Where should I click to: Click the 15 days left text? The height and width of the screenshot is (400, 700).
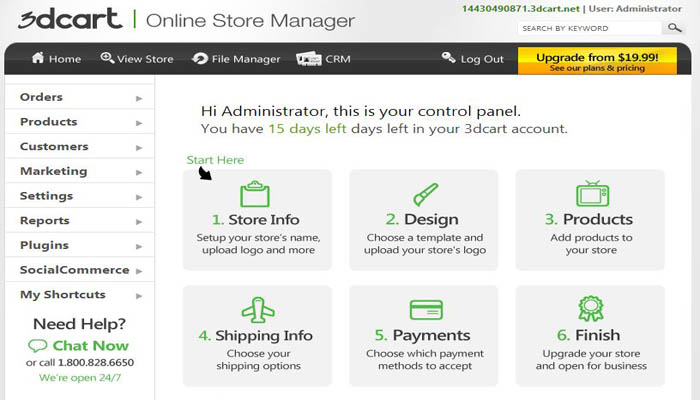coord(307,129)
